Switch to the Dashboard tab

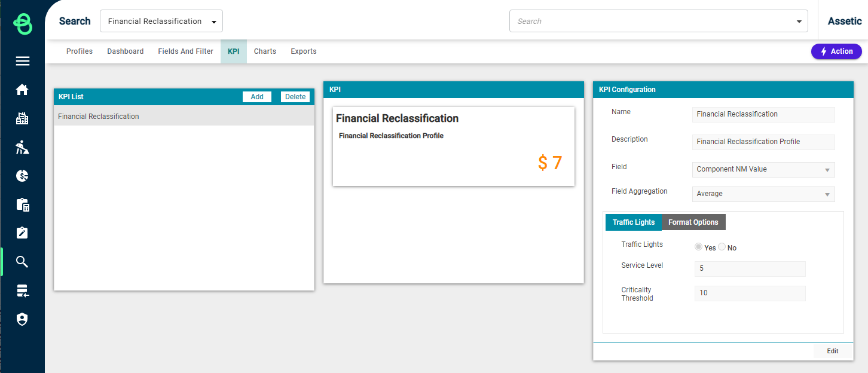126,51
